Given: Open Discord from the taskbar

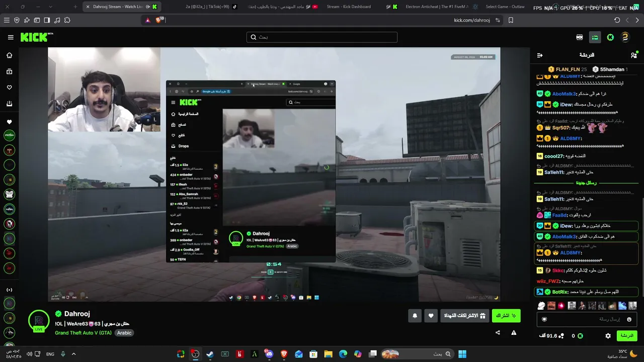Looking at the screenshot, I should point(269,354).
